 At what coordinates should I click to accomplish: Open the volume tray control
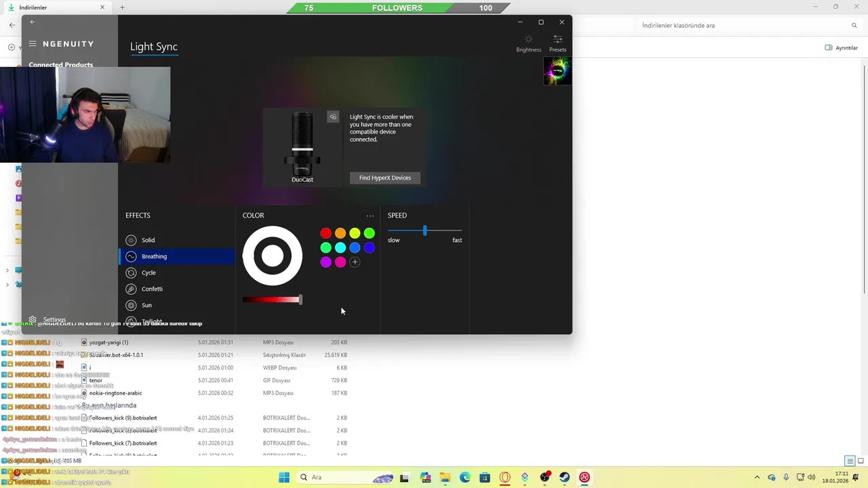click(x=811, y=477)
